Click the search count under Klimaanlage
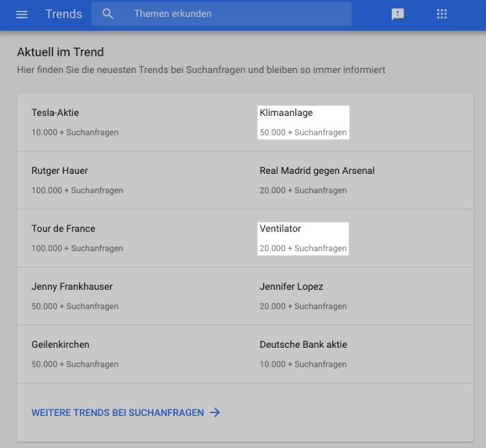Image resolution: width=486 pixels, height=448 pixels. (x=302, y=133)
